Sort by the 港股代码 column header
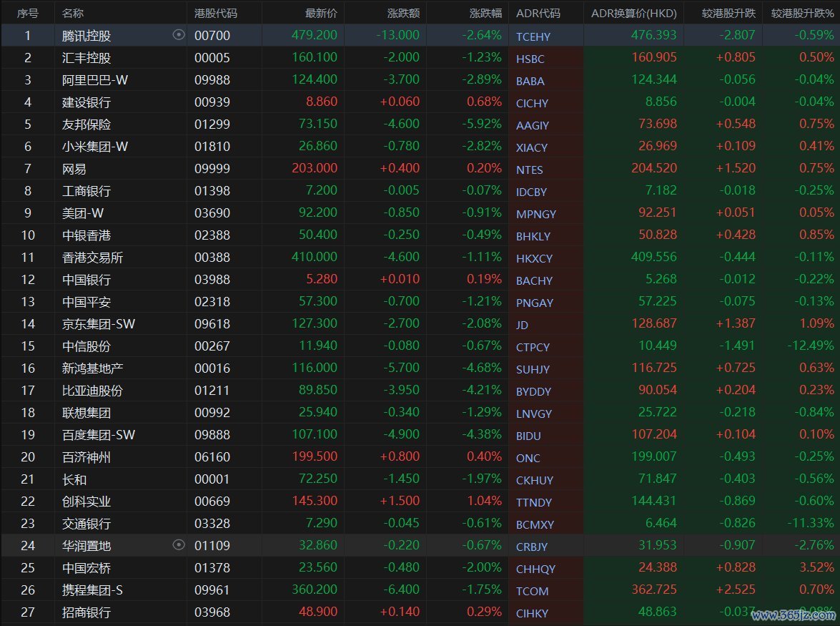 click(215, 13)
